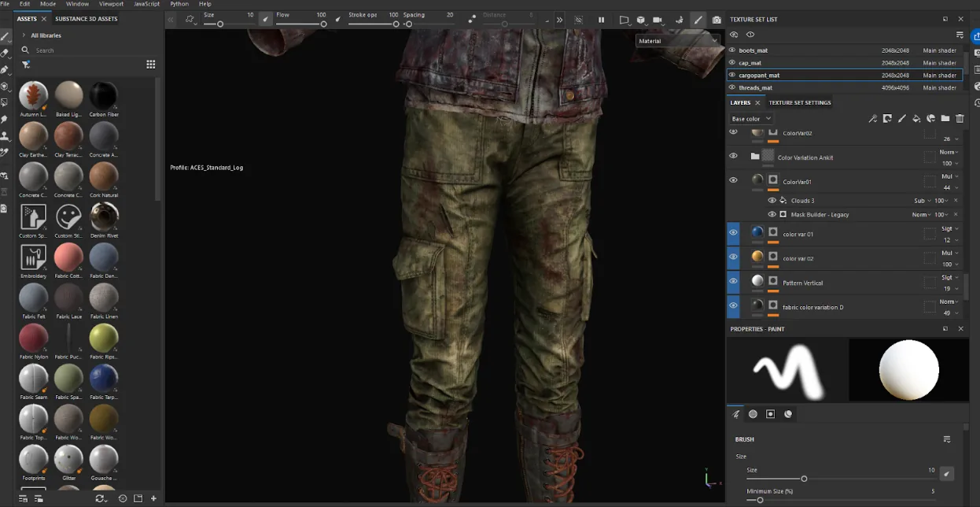The image size is (980, 507).
Task: Add a new folder in Layers panel
Action: 945,119
